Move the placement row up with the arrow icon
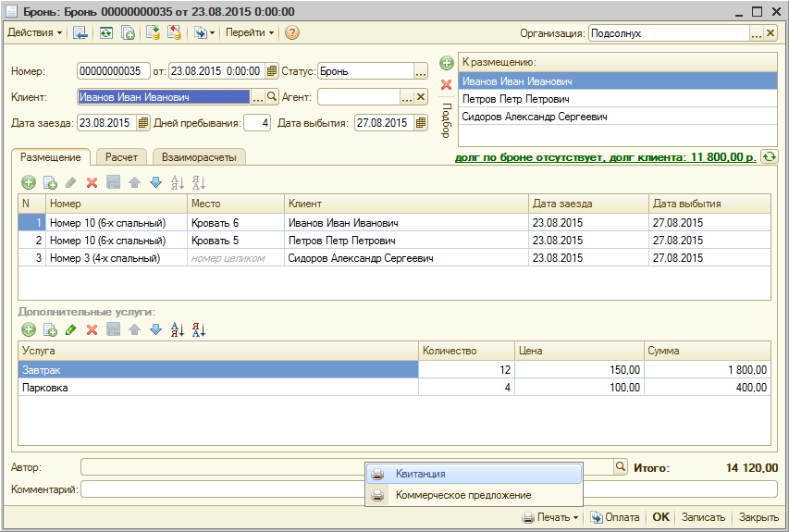789x532 pixels. pyautogui.click(x=134, y=182)
